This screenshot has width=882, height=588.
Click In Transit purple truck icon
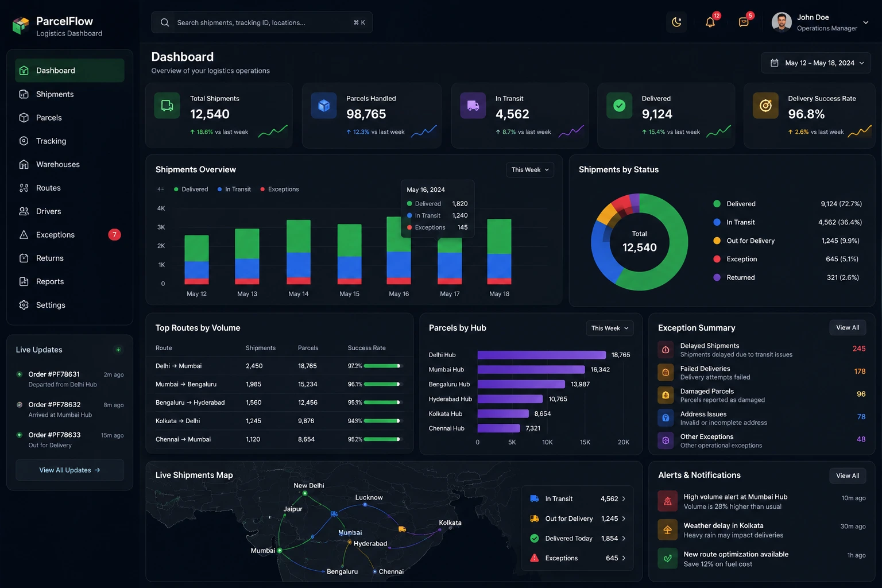click(473, 106)
